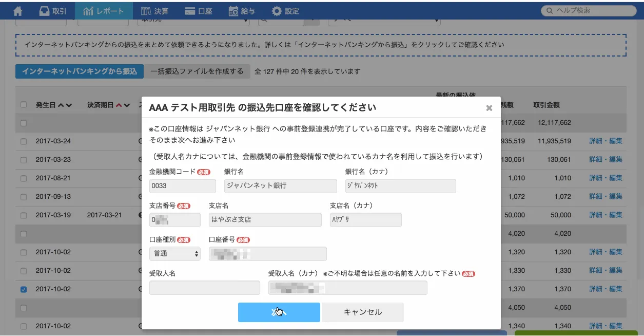The width and height of the screenshot is (644, 336).
Task: Sort 発生日 ascending with up arrow
Action: point(61,105)
